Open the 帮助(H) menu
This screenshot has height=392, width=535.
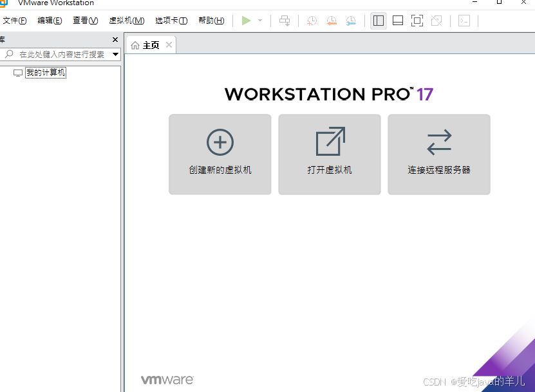pos(211,21)
